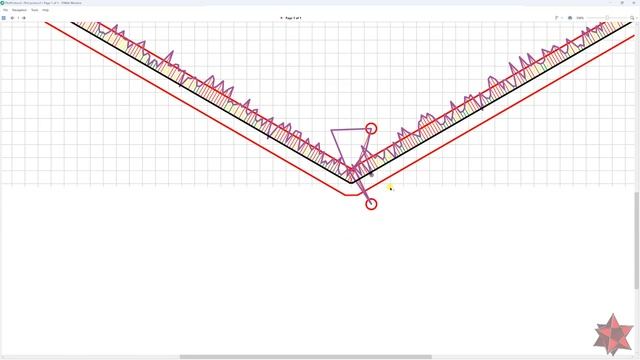This screenshot has width=640, height=360.
Task: Open the Help menu
Action: 45,10
